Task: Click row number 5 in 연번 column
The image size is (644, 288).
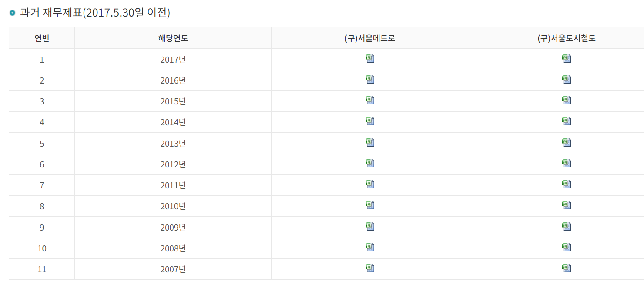Action: tap(42, 144)
